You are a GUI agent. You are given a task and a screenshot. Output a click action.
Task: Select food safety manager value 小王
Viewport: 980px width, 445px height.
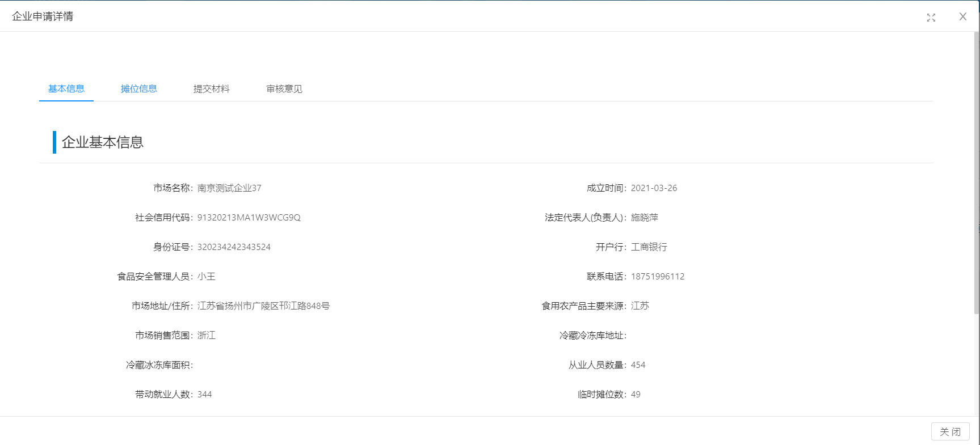[207, 277]
